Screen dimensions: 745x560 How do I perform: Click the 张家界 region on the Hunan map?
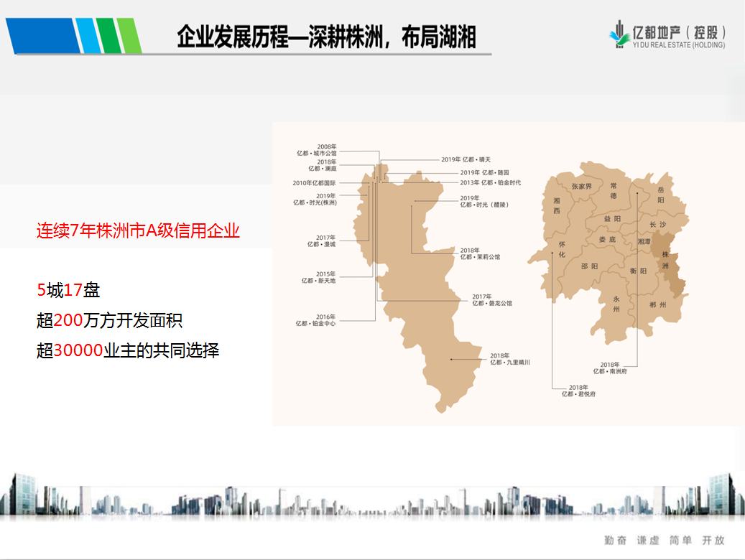tap(581, 187)
